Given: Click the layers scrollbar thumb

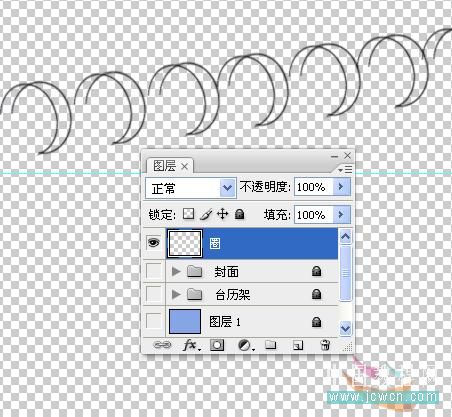Looking at the screenshot, I should click(345, 273).
